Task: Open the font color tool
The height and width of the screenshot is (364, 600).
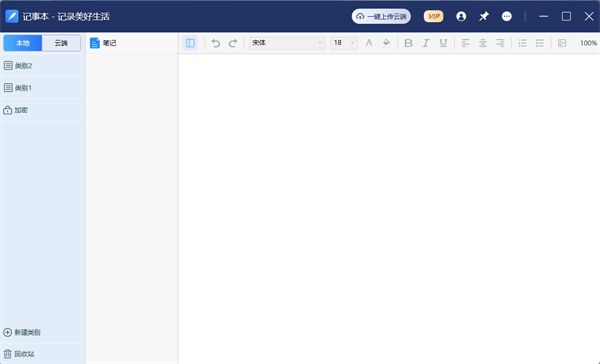Action: [369, 43]
